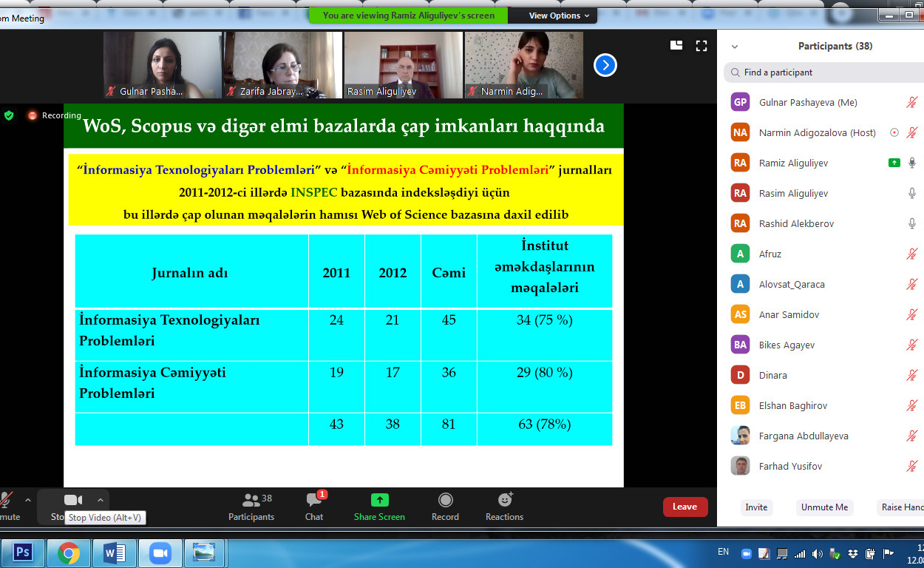Click the Invite button
The height and width of the screenshot is (568, 924).
pos(756,507)
